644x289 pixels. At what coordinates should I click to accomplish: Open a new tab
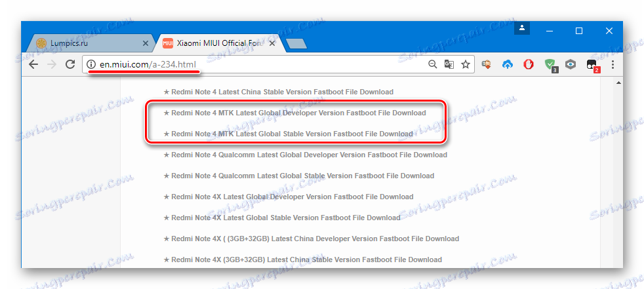[296, 43]
